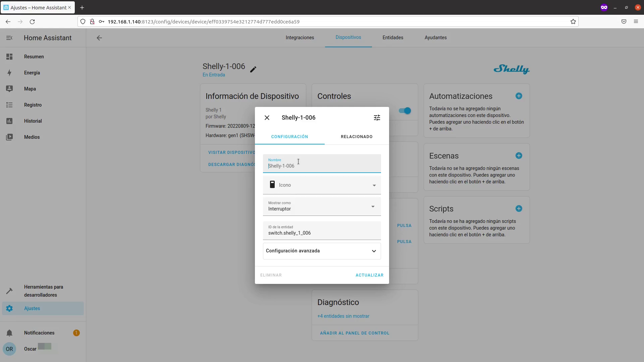Switch to the Relacionado tab
The image size is (644, 362).
point(357,137)
